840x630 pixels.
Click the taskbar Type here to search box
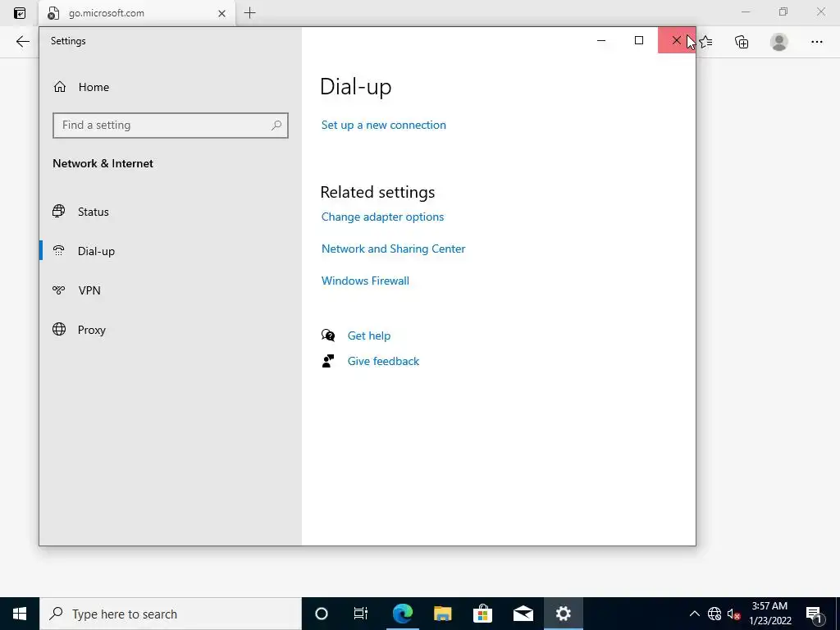171,614
